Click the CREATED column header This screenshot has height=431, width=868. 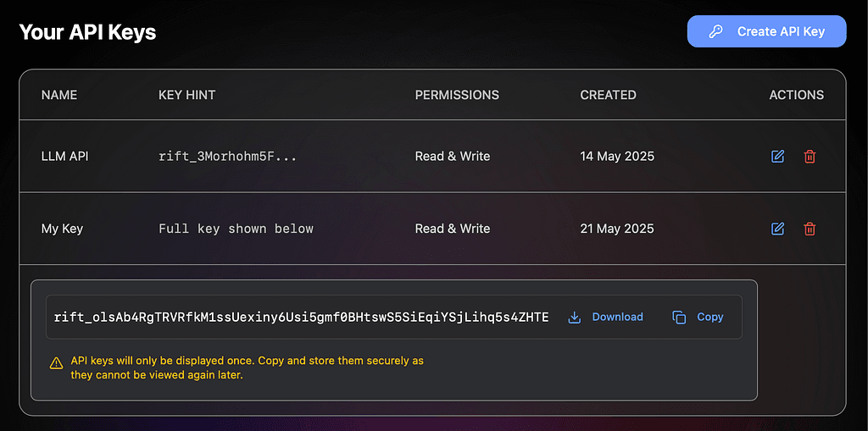pyautogui.click(x=609, y=95)
